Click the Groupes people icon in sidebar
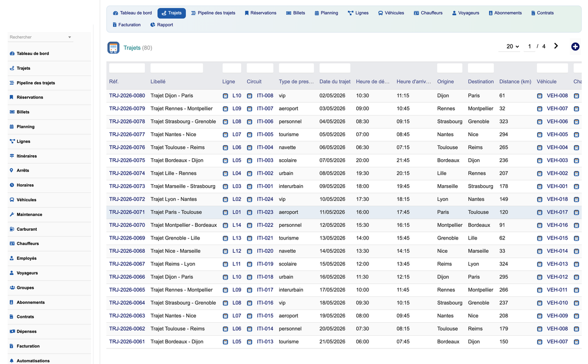The image size is (588, 364). point(12,288)
